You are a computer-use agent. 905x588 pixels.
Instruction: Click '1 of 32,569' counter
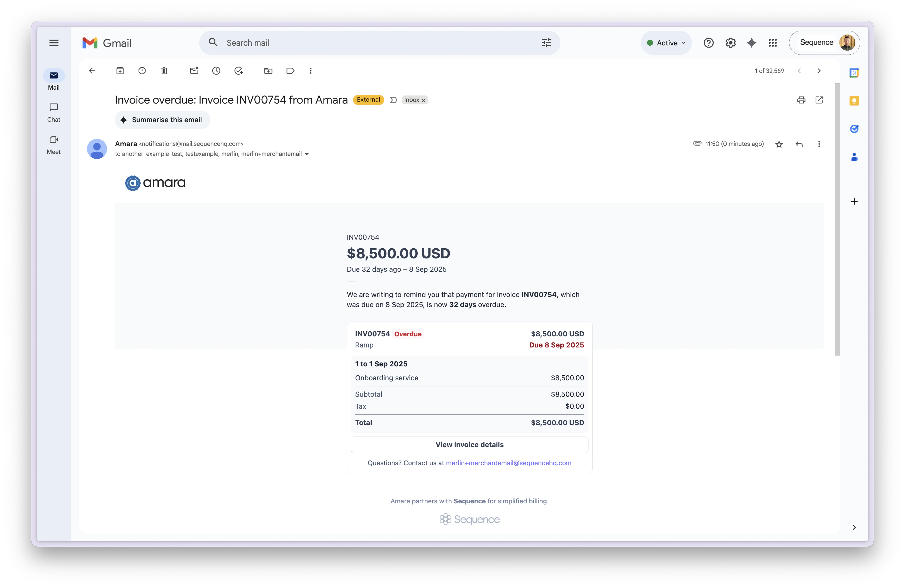click(x=769, y=71)
